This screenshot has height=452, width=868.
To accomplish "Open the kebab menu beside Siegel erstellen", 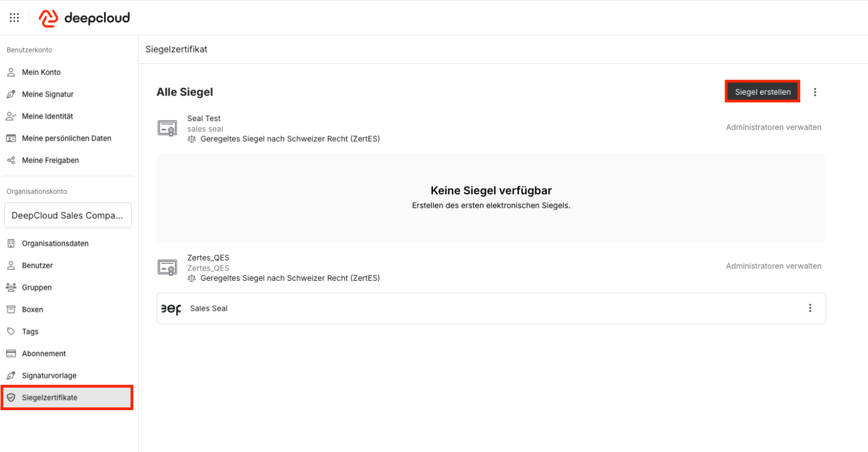I will point(815,92).
